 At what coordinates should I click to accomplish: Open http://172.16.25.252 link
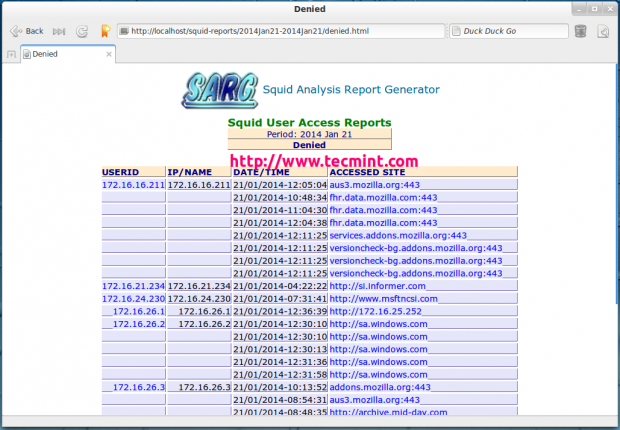point(375,311)
